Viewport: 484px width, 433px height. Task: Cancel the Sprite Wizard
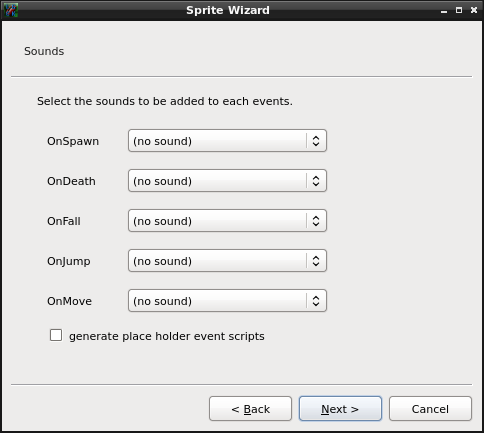tap(430, 409)
